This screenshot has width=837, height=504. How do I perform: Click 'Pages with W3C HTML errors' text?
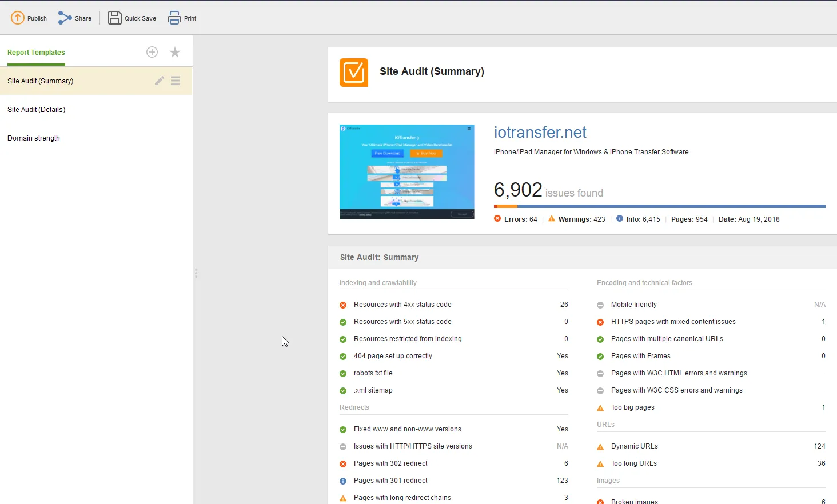tap(679, 373)
